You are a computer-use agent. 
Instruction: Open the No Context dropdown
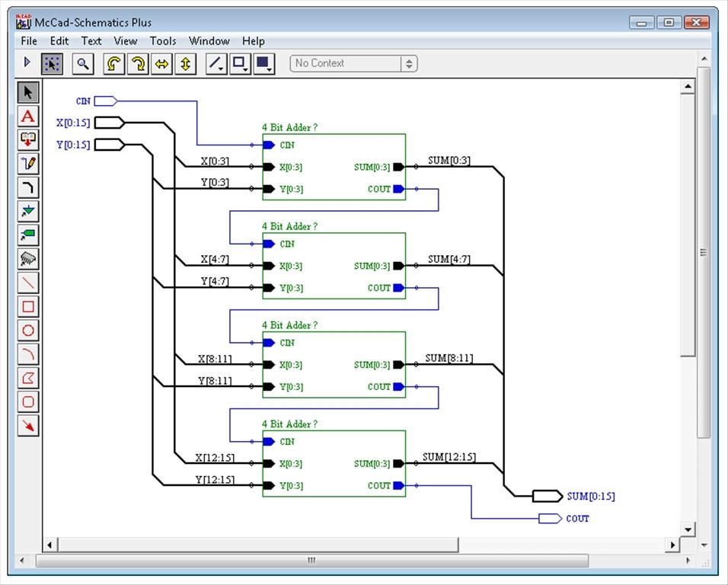click(x=353, y=64)
